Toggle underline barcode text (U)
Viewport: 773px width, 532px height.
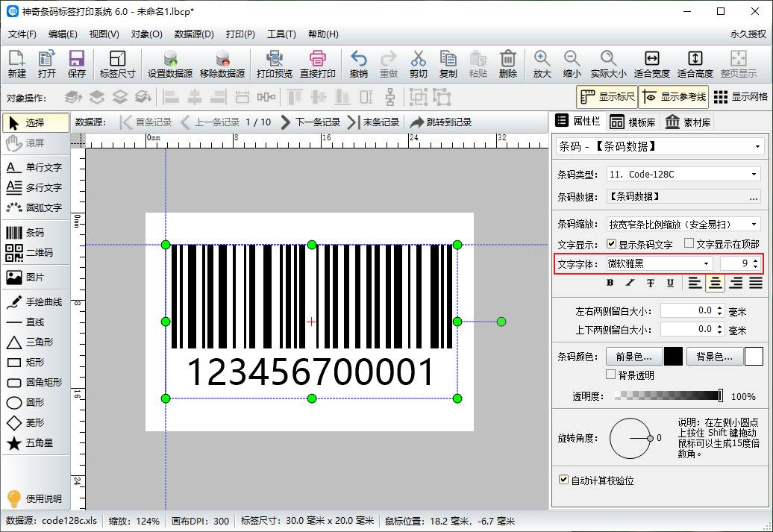click(x=671, y=283)
